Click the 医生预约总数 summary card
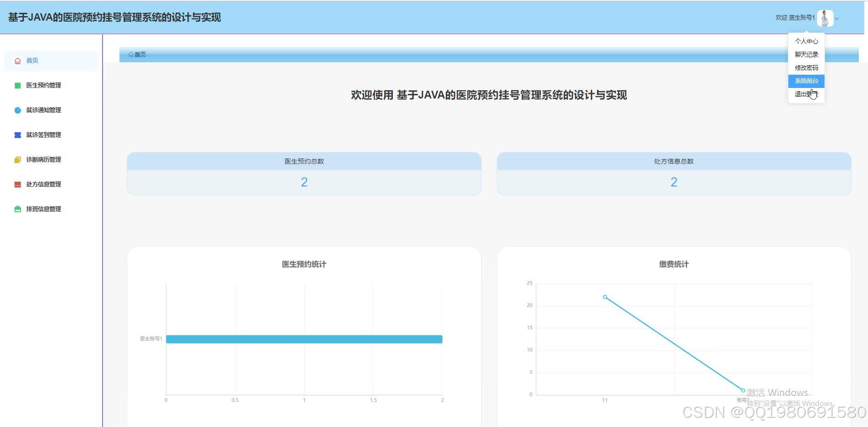Screen dimensions: 868x427 pyautogui.click(x=304, y=173)
